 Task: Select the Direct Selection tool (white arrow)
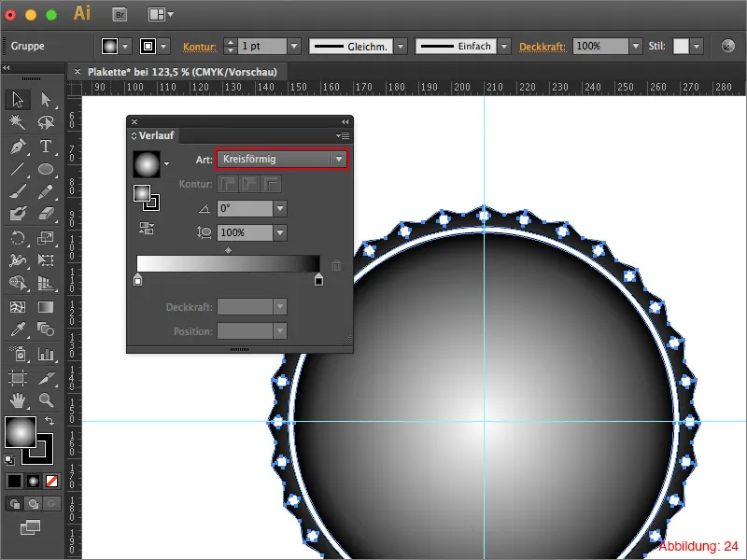(46, 100)
